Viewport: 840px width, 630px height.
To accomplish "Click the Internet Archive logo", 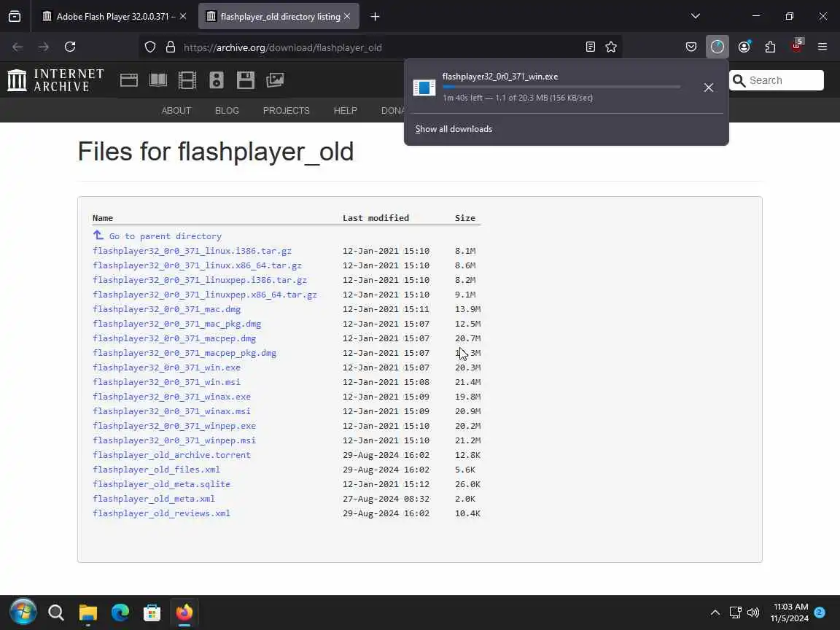I will (x=55, y=80).
